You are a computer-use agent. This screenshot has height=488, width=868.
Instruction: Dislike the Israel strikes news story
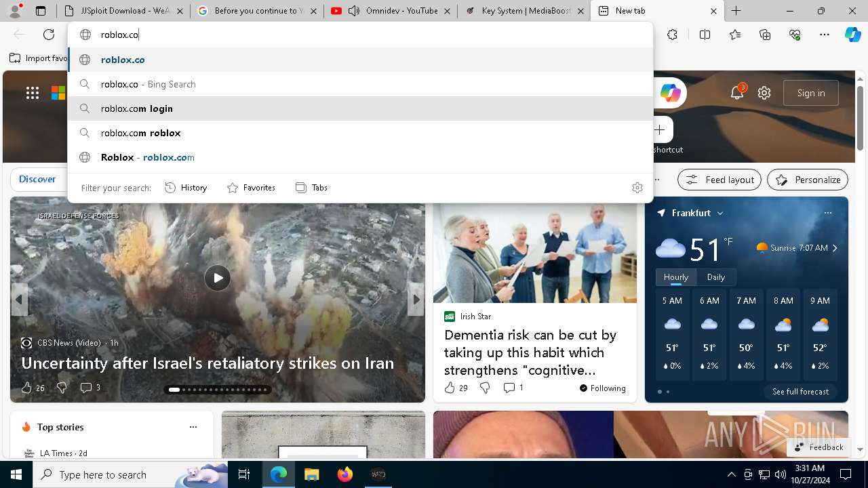[62, 388]
